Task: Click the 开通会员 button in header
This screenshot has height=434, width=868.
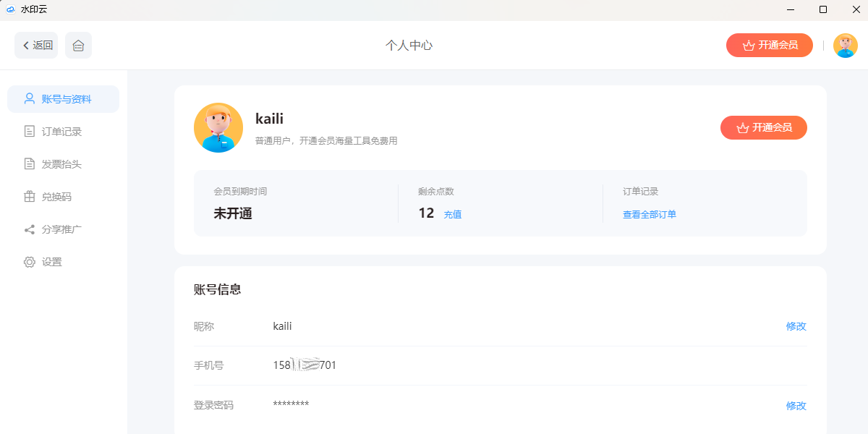Action: pos(770,45)
